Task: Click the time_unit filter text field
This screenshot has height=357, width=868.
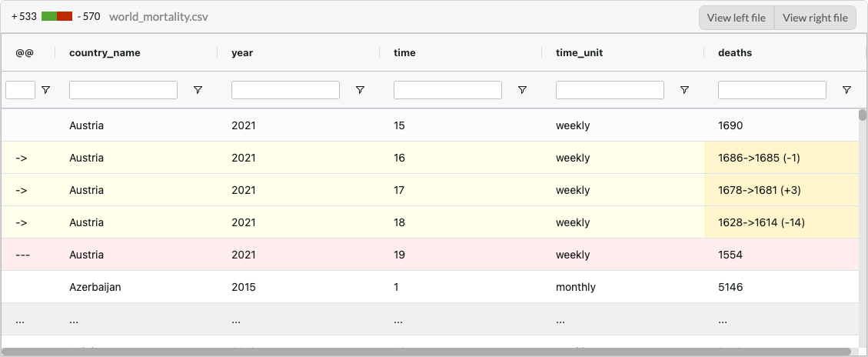Action: tap(610, 91)
